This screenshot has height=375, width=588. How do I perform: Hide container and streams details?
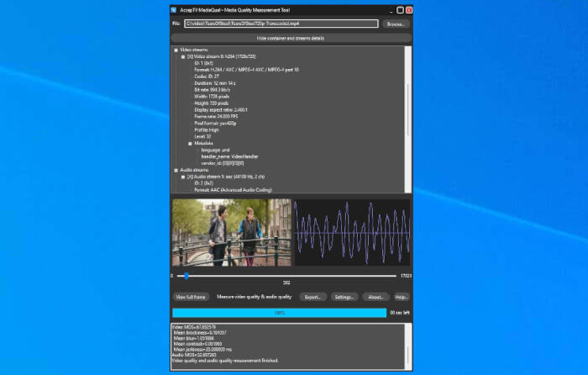coord(291,38)
